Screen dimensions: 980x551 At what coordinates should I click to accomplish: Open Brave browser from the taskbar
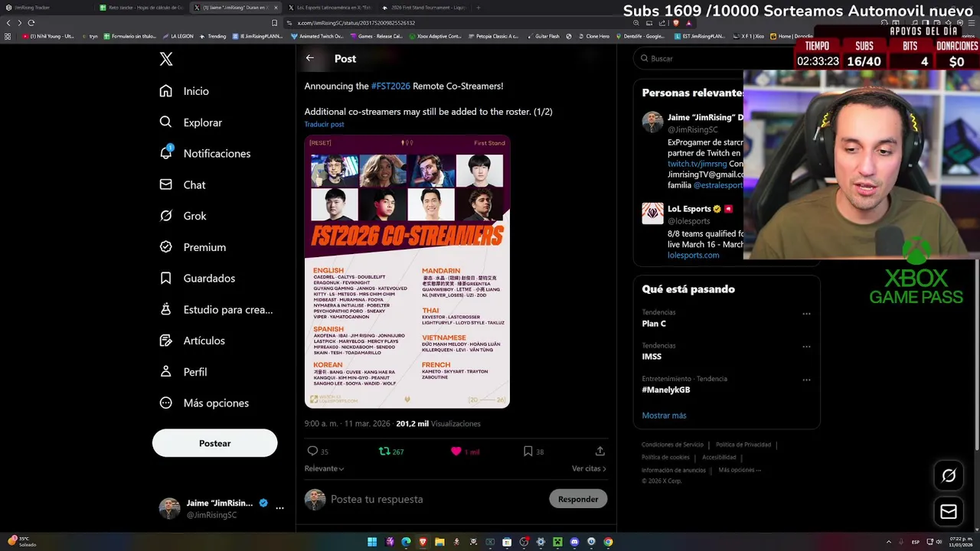(x=423, y=542)
